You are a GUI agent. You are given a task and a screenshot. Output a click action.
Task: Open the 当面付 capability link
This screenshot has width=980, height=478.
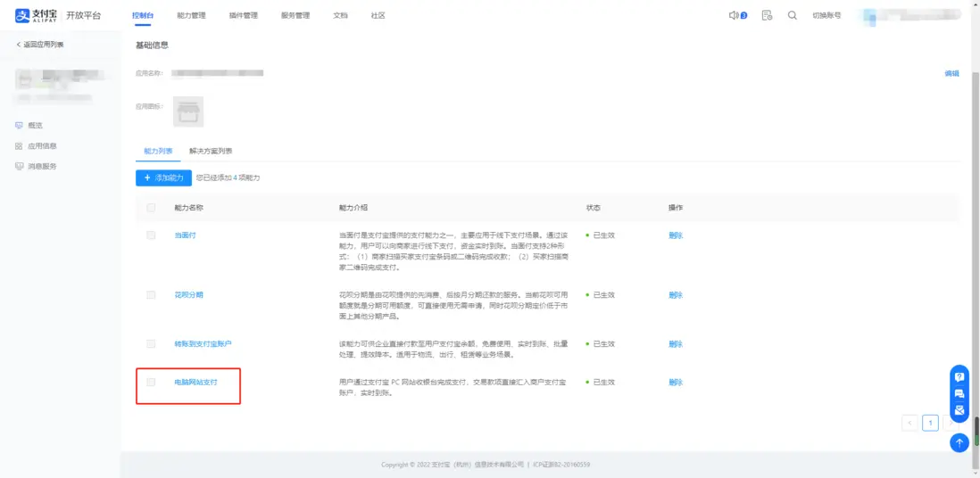(185, 235)
